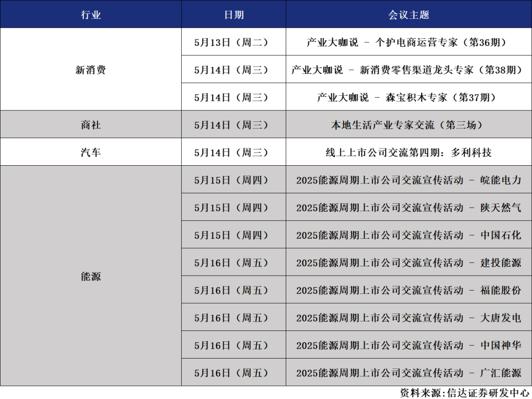Click the date in the 森宝积木专家 row
The image size is (532, 399).
(x=234, y=97)
